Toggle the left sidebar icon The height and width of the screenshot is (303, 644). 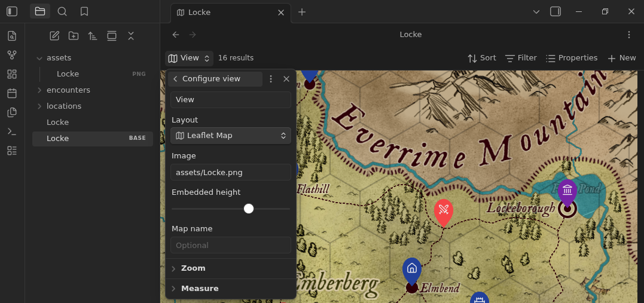tap(12, 11)
